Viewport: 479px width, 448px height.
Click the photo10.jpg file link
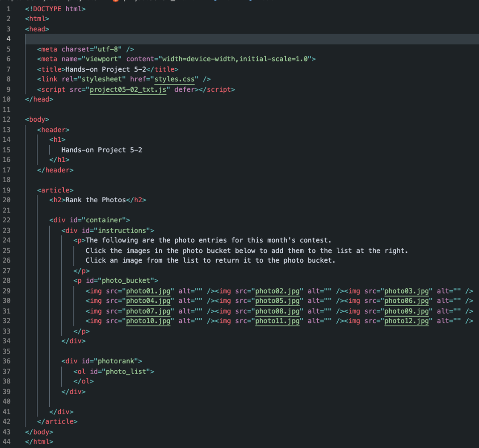pos(149,321)
